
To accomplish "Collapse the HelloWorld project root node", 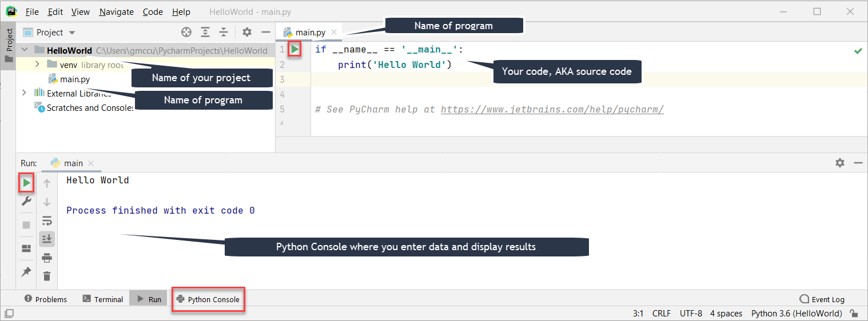I will [24, 50].
